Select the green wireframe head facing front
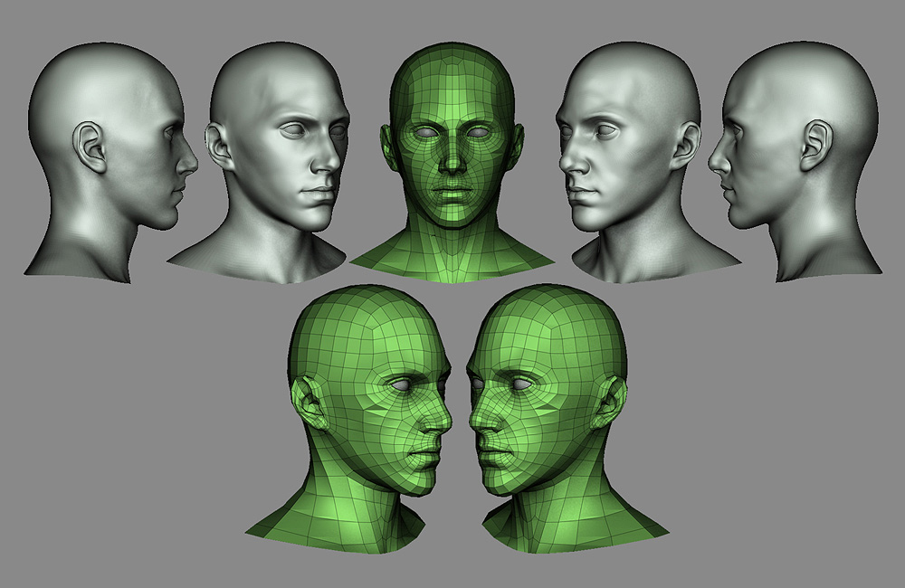Viewport: 905px width, 588px height. (452, 162)
